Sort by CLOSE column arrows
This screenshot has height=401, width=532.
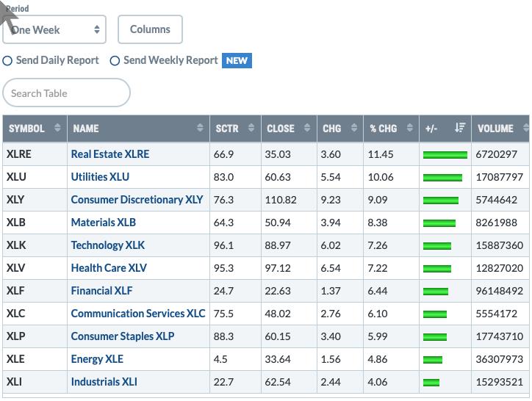307,128
